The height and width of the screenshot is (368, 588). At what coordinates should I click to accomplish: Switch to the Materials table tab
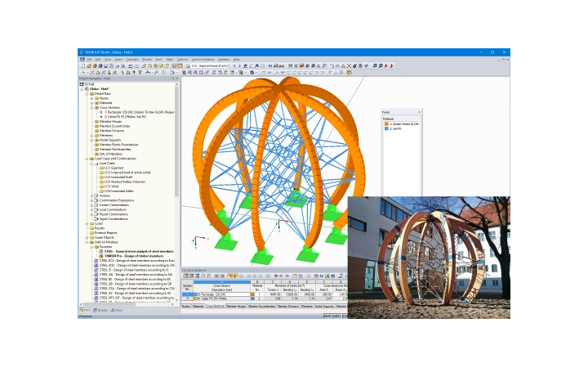198,307
